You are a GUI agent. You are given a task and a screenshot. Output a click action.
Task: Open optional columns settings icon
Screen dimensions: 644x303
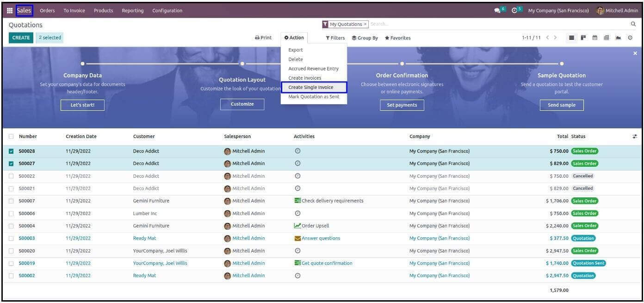click(635, 136)
